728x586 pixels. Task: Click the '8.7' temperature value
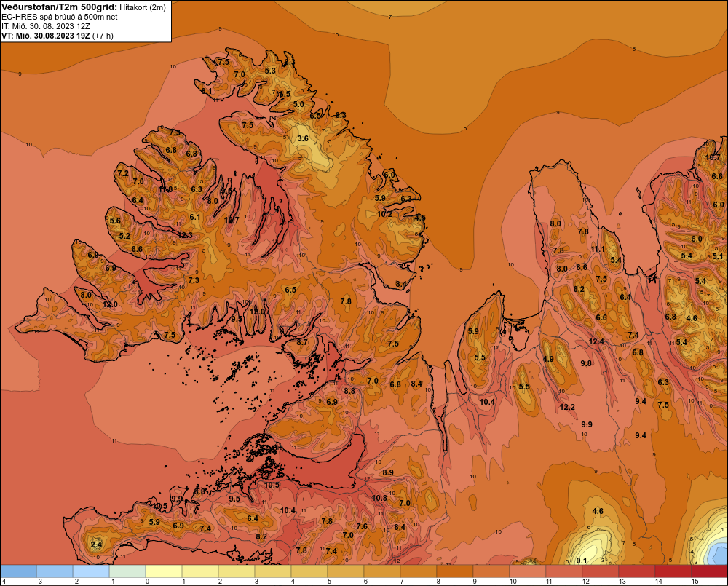(x=302, y=342)
